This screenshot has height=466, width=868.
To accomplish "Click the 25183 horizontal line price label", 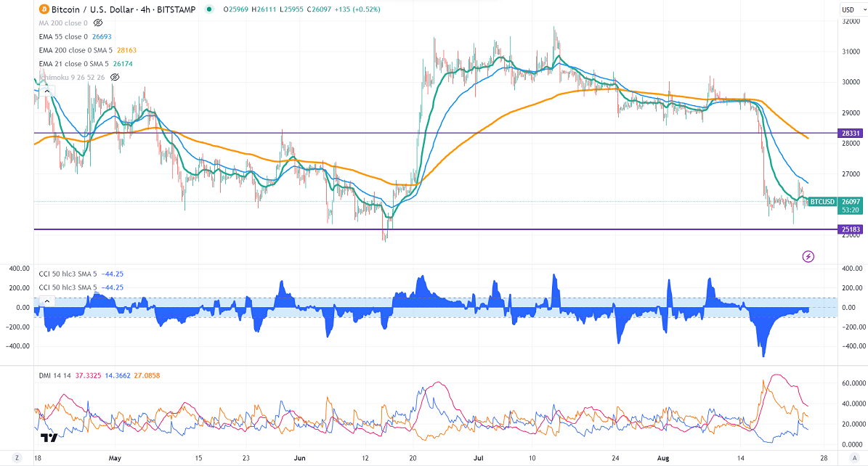I will click(x=851, y=229).
